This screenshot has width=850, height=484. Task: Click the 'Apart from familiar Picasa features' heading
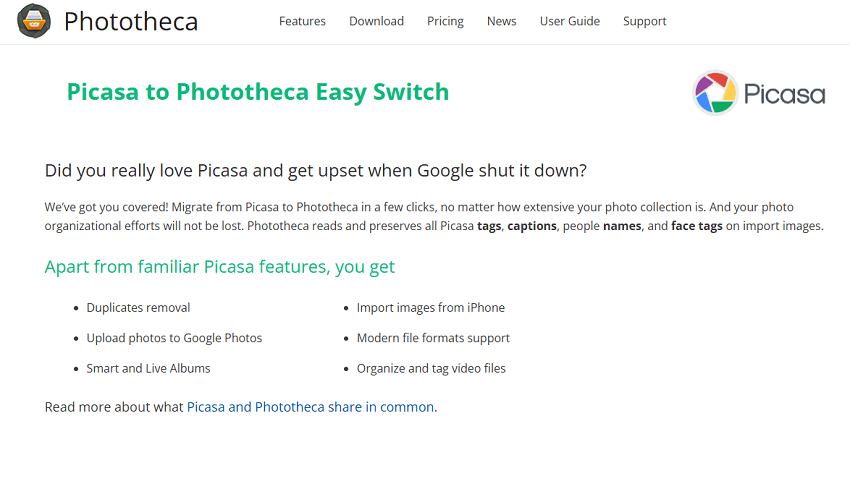point(219,267)
